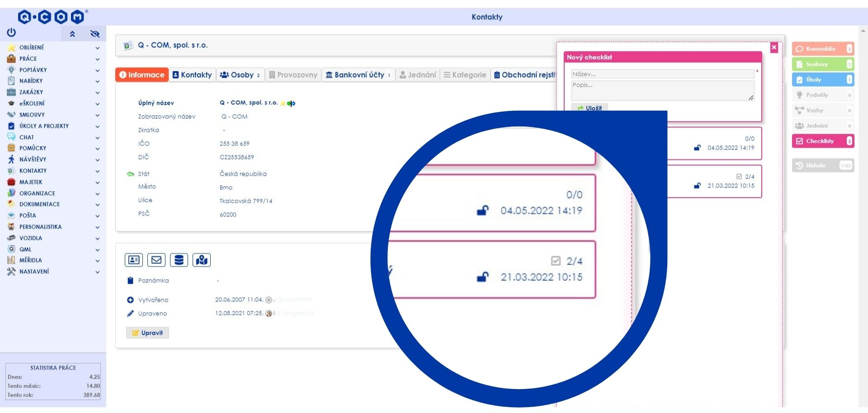This screenshot has height=413, width=868.
Task: Open the Pošta sidebar item
Action: (28, 216)
